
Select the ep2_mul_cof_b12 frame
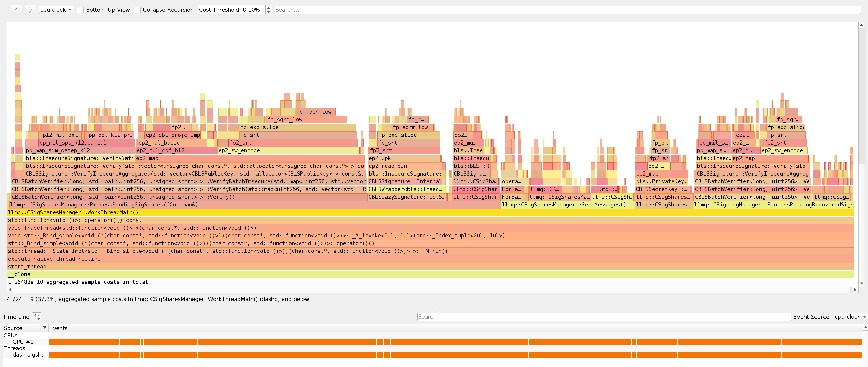(177, 150)
